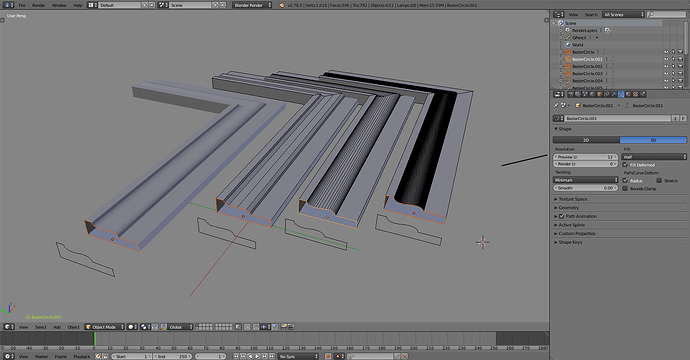Image resolution: width=690 pixels, height=360 pixels.
Task: Jump to the last frame button
Action: pos(272,356)
